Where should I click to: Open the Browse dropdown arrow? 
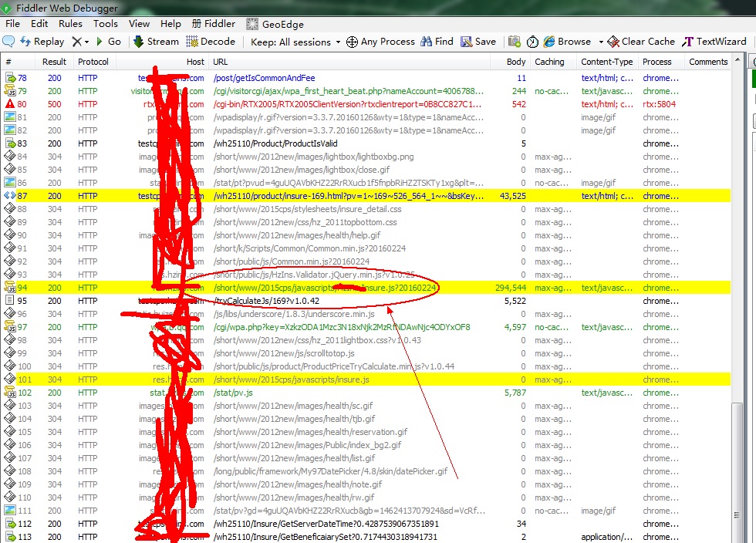click(x=601, y=42)
